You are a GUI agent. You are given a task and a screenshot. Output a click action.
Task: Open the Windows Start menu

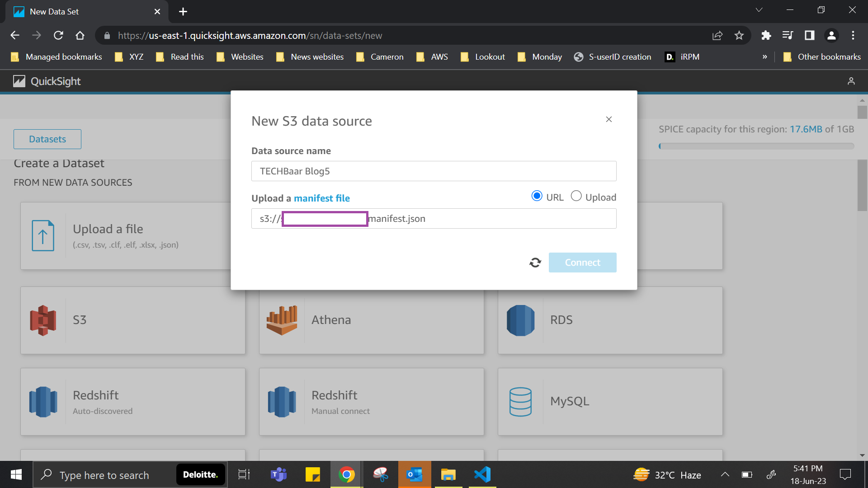pyautogui.click(x=16, y=475)
